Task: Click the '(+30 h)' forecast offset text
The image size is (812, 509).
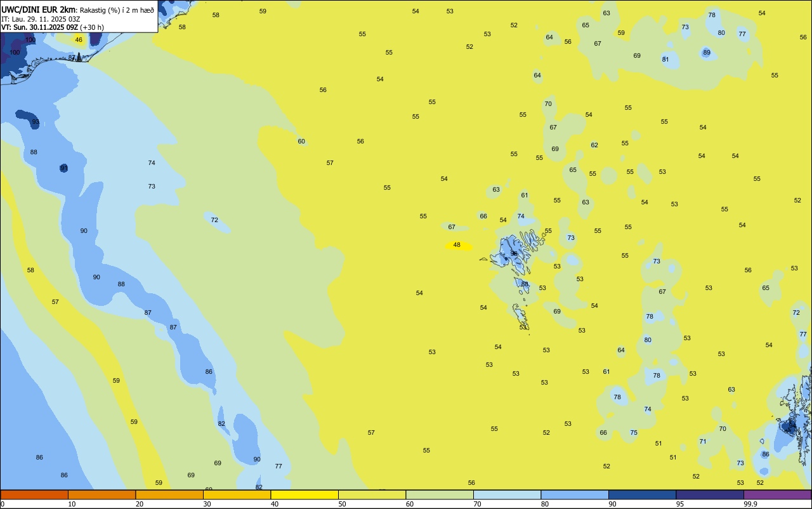Action: tap(92, 27)
